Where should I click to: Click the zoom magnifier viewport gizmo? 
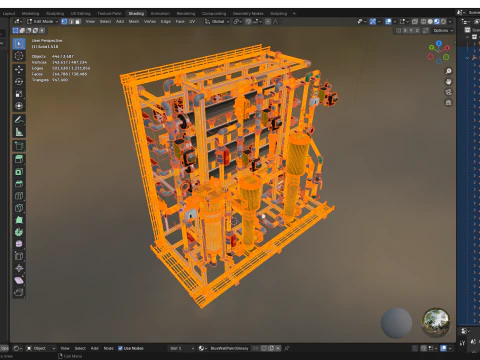pos(449,71)
